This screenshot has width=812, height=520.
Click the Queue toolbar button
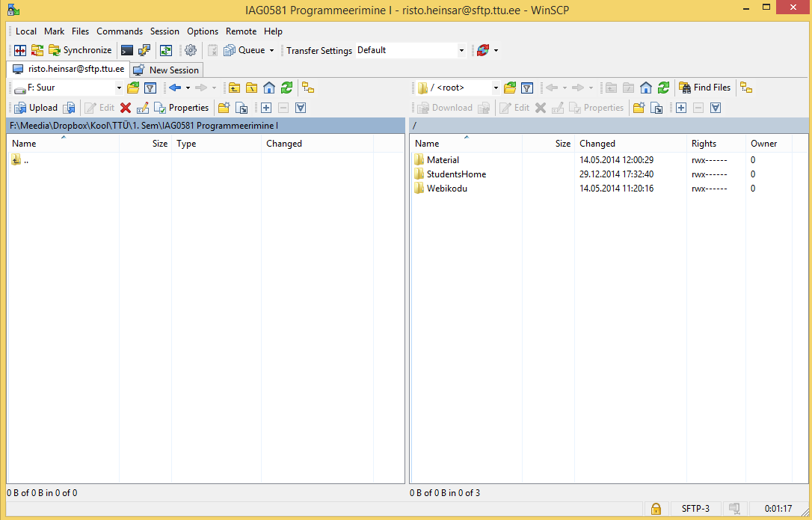pos(244,50)
